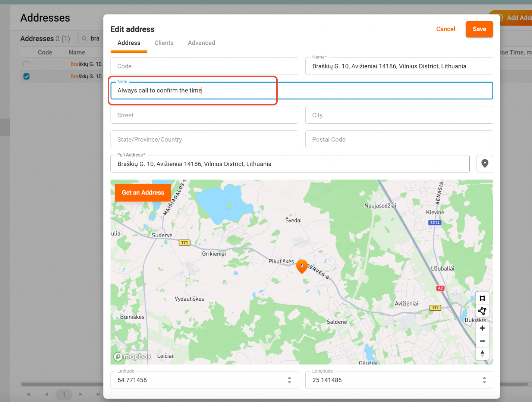Click the 5214 road shield on the map
Viewport: 532px width, 402px height.
pyautogui.click(x=435, y=223)
